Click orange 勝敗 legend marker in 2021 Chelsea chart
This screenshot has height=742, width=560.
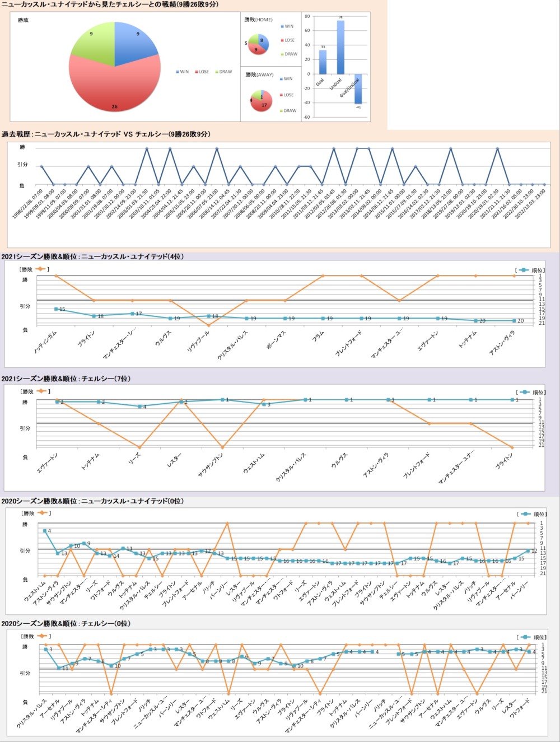[x=42, y=391]
